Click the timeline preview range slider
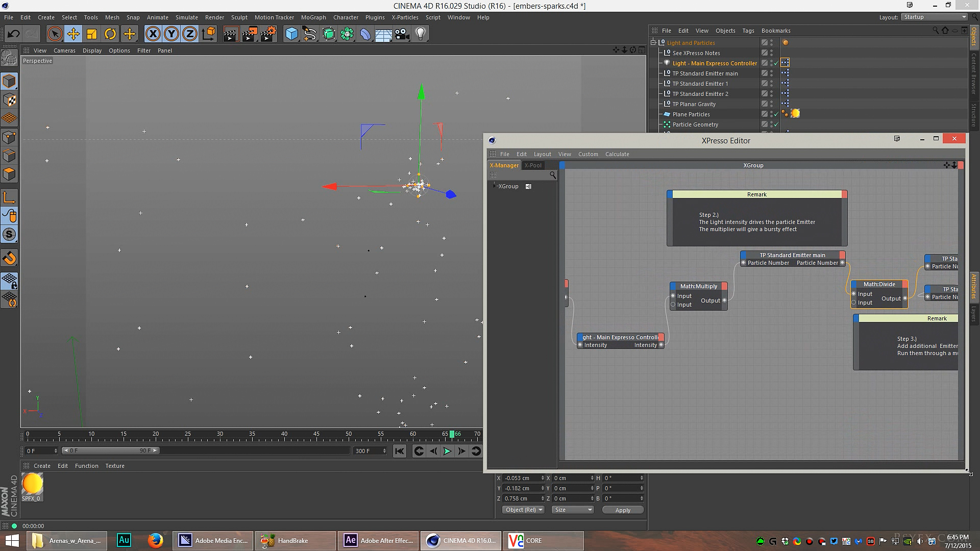 tap(110, 450)
